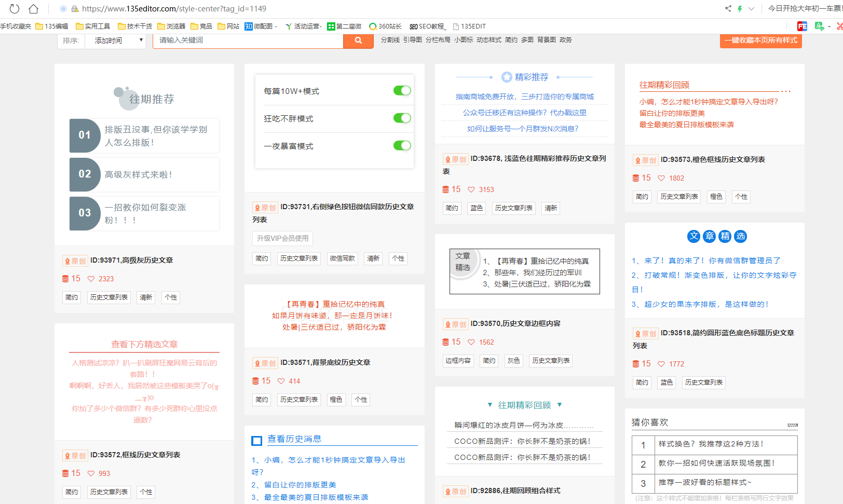Select the 政务 category tab
Viewport: 843px width, 504px height.
coord(566,39)
